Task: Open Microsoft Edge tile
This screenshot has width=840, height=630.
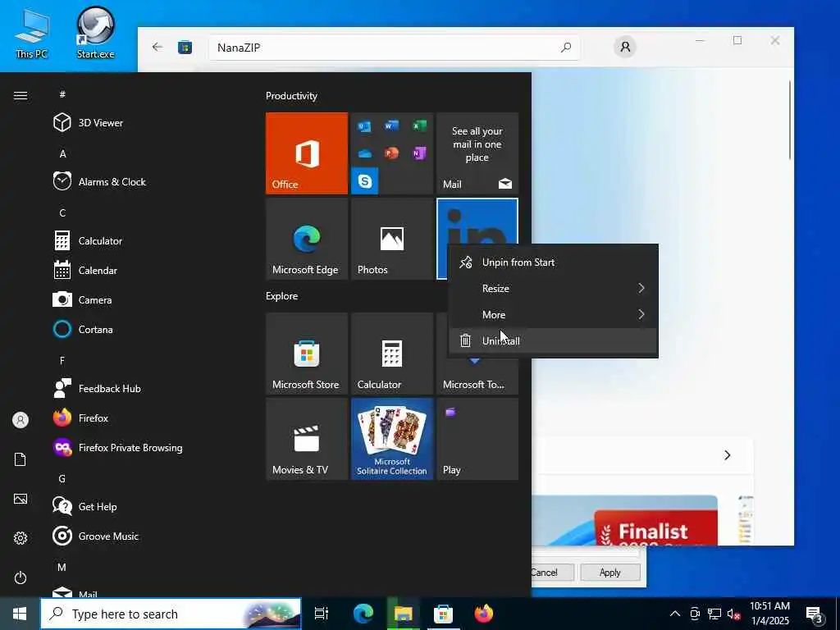Action: pos(307,239)
